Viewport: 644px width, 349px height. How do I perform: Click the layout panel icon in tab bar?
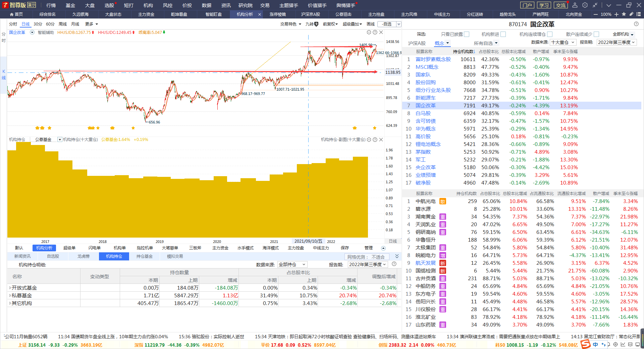click(x=639, y=14)
